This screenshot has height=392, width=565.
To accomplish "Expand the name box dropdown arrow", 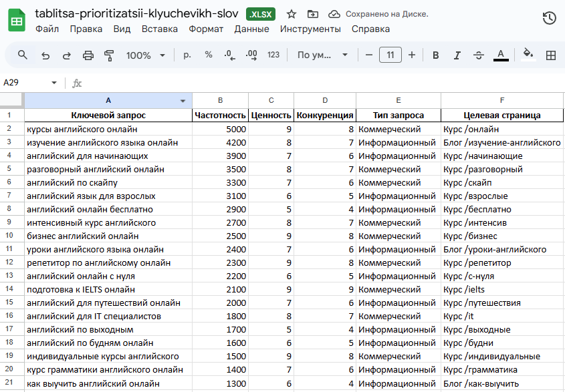I will point(54,83).
